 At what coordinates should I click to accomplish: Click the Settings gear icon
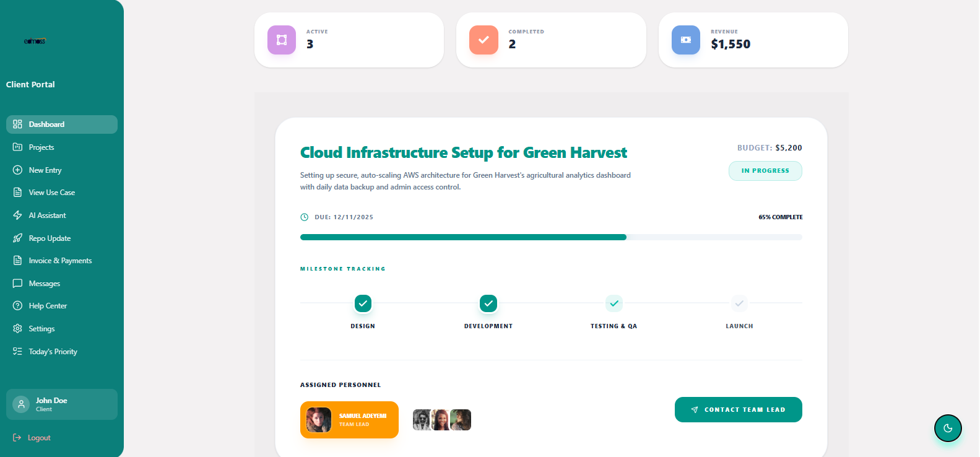click(17, 328)
